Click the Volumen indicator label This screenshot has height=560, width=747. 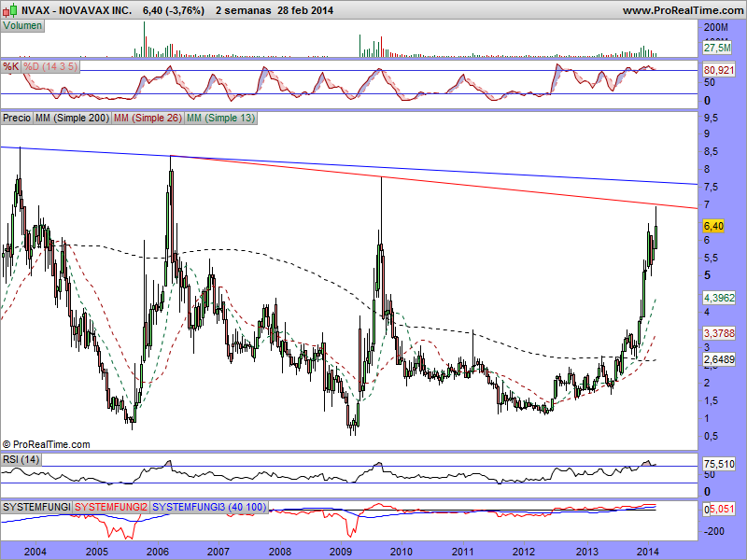click(x=22, y=26)
